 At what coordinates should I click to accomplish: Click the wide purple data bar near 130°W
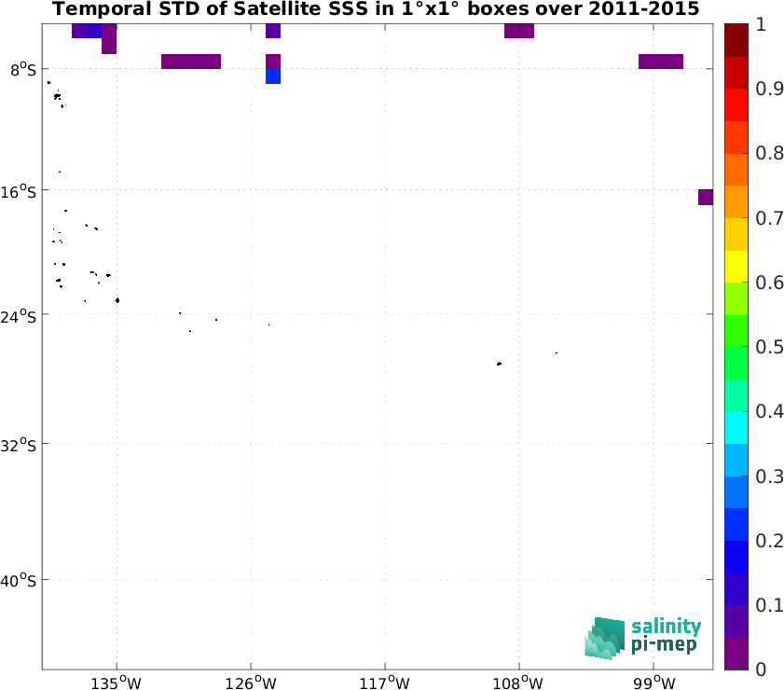click(x=191, y=62)
